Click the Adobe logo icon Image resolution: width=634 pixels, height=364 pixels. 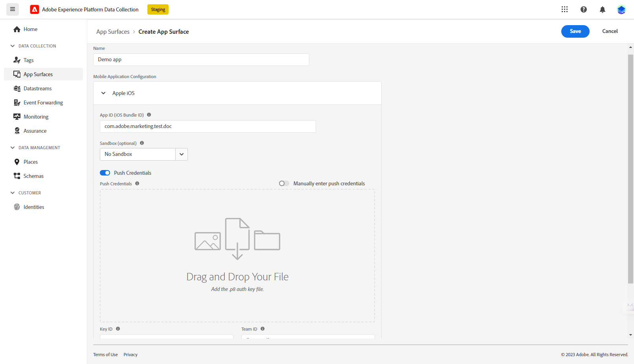[x=35, y=9]
